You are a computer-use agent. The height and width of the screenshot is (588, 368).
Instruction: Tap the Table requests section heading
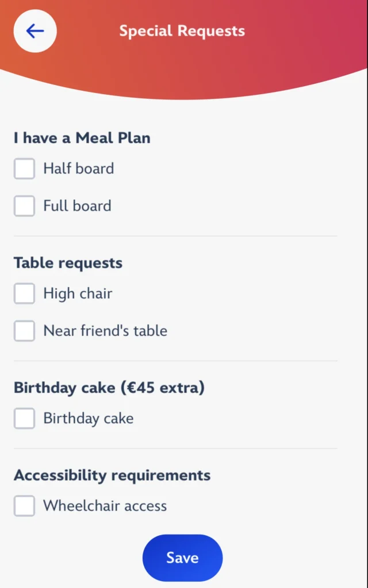(68, 263)
